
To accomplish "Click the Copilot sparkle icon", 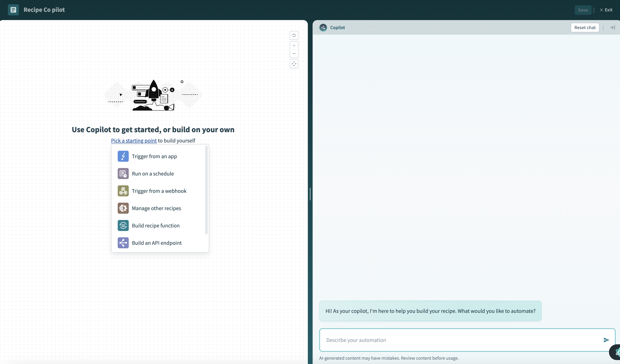I will [323, 27].
